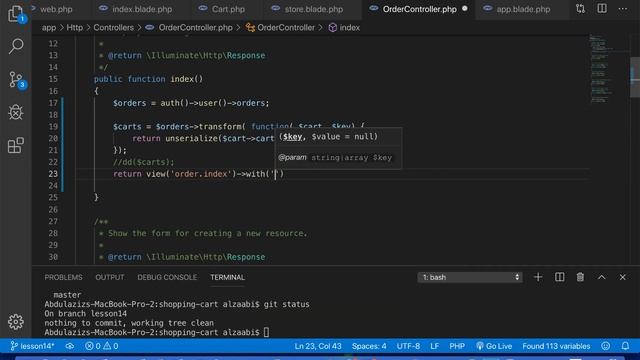640x360 pixels.
Task: Show errors and warnings count in status bar
Action: [x=102, y=346]
